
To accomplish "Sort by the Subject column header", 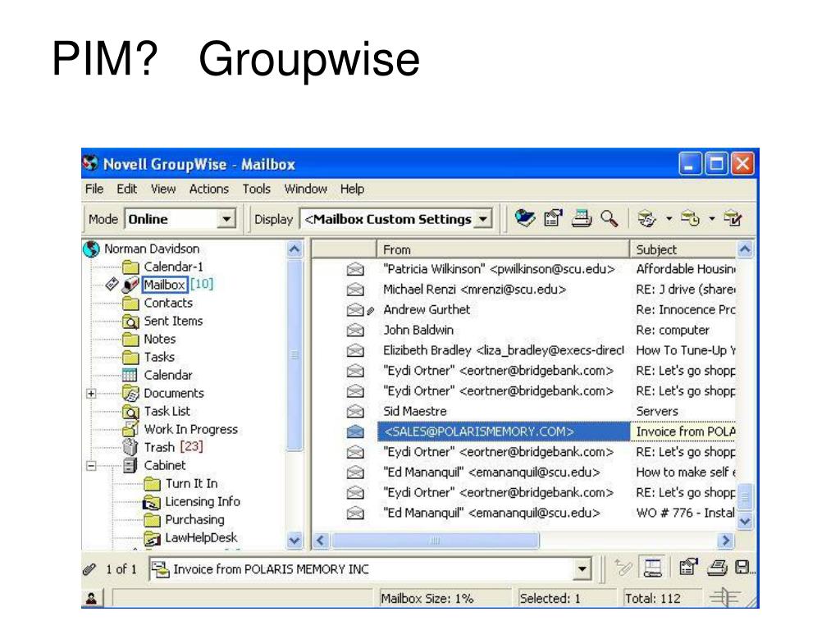I will (x=683, y=249).
